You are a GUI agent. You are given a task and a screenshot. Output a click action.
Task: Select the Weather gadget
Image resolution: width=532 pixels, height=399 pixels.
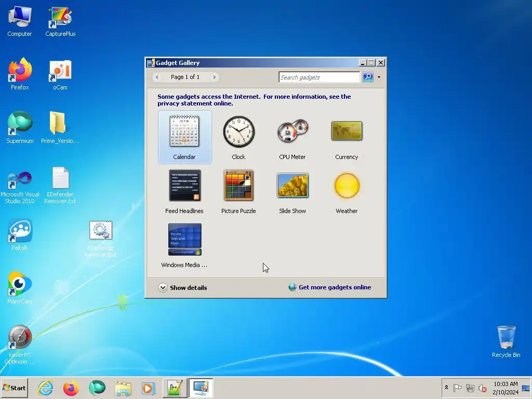click(x=347, y=191)
